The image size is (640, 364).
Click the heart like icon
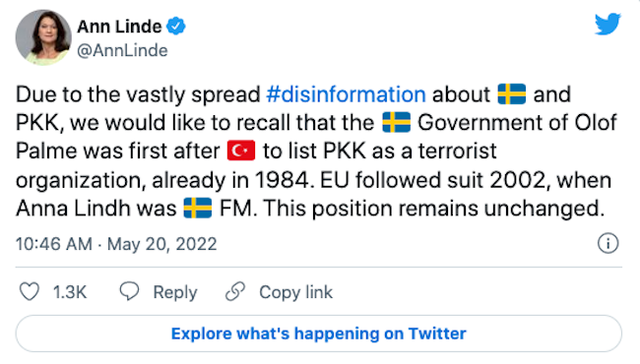click(x=30, y=292)
